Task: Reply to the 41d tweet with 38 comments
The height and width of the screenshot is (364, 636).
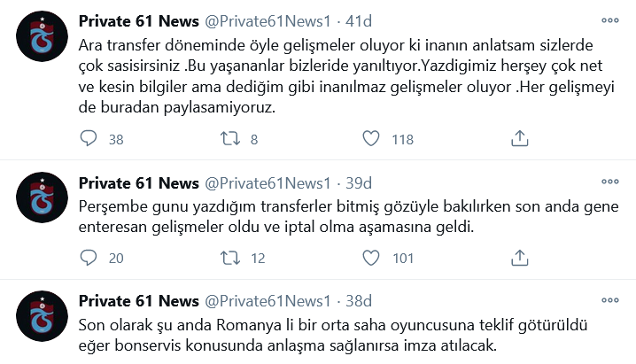Action: coord(88,139)
